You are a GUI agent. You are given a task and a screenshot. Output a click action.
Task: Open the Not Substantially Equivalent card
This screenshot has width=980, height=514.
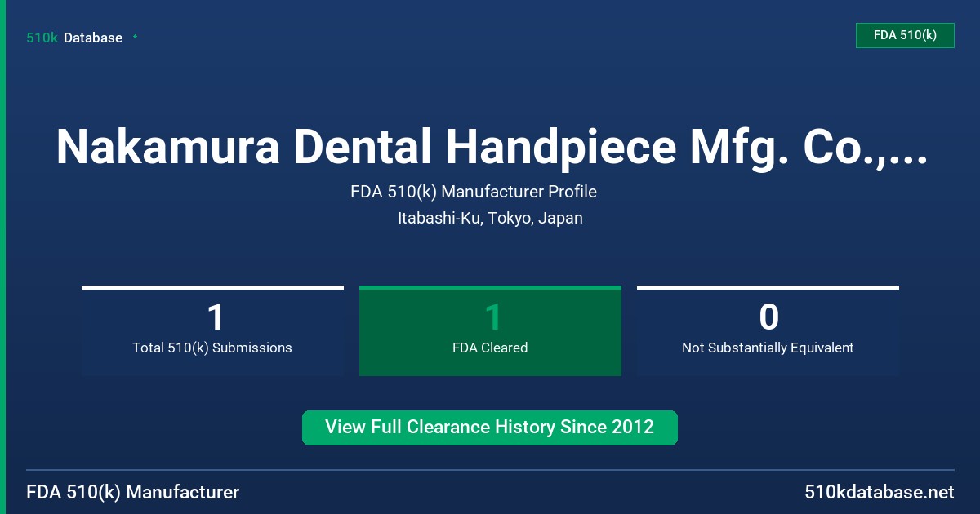768,330
